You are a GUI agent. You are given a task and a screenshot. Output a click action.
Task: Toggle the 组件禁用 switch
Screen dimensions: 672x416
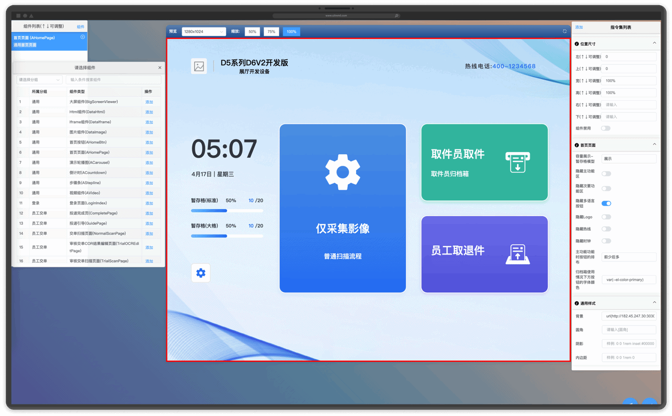pos(606,128)
